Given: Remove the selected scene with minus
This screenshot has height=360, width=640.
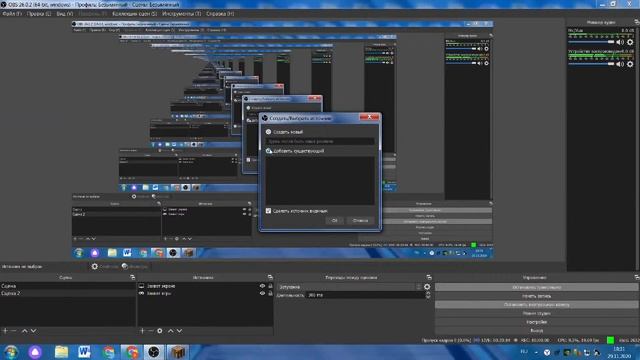Looking at the screenshot, I should pyautogui.click(x=13, y=331).
